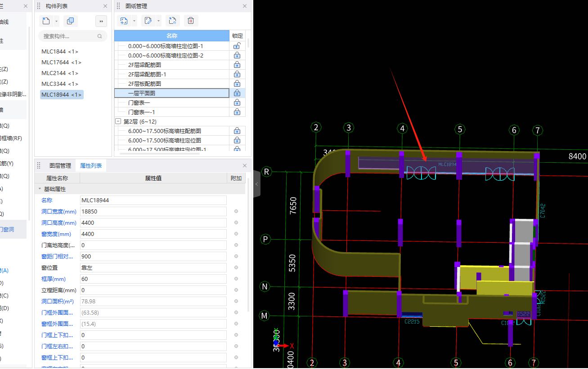Screen dimensions: 588x369
Task: Close the 构件列表 panel
Action: (105, 6)
